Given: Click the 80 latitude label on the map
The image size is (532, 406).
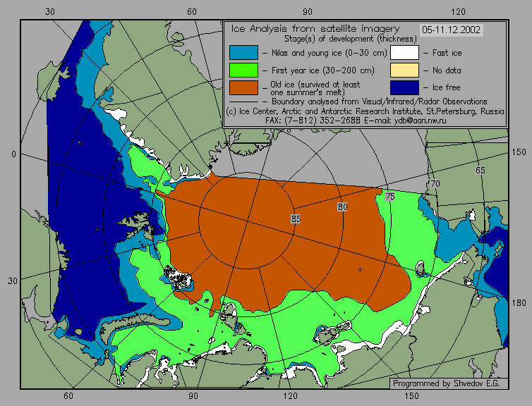Looking at the screenshot, I should pyautogui.click(x=342, y=207).
